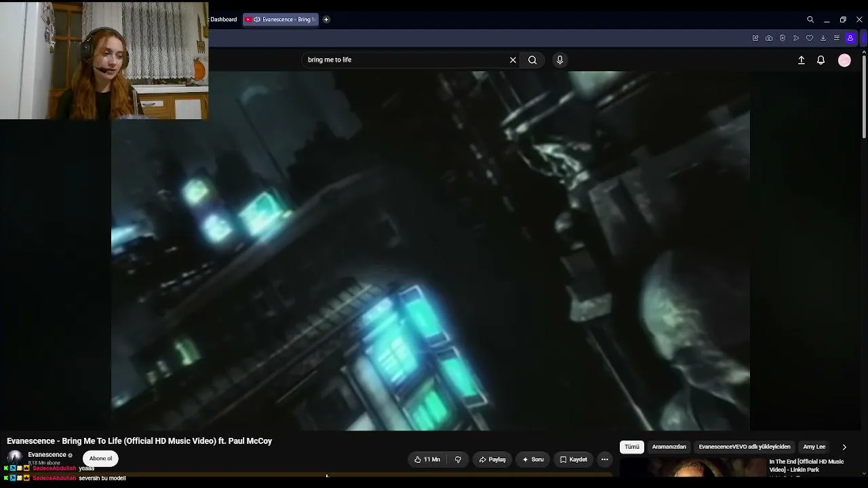
Task: Click the edit/notes icon in browser toolbar
Action: (x=755, y=38)
